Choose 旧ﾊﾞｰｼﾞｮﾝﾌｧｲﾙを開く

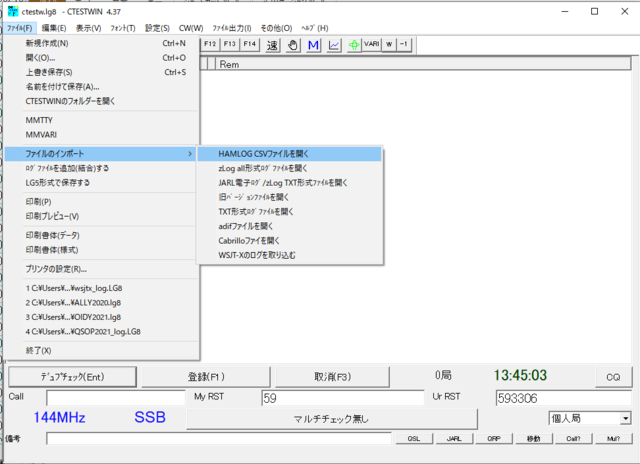289,197
